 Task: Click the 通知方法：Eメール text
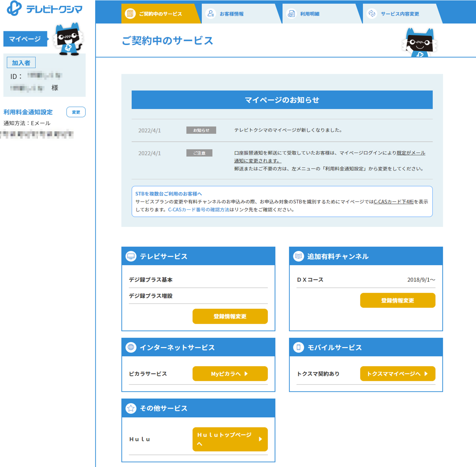27,123
